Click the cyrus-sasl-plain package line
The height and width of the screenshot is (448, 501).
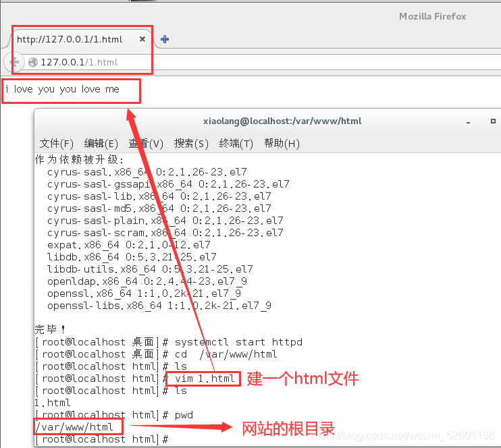click(165, 221)
